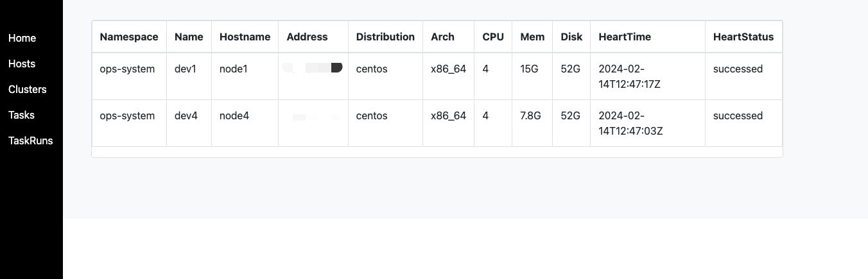
Task: Click the Namespace column header
Action: (129, 37)
